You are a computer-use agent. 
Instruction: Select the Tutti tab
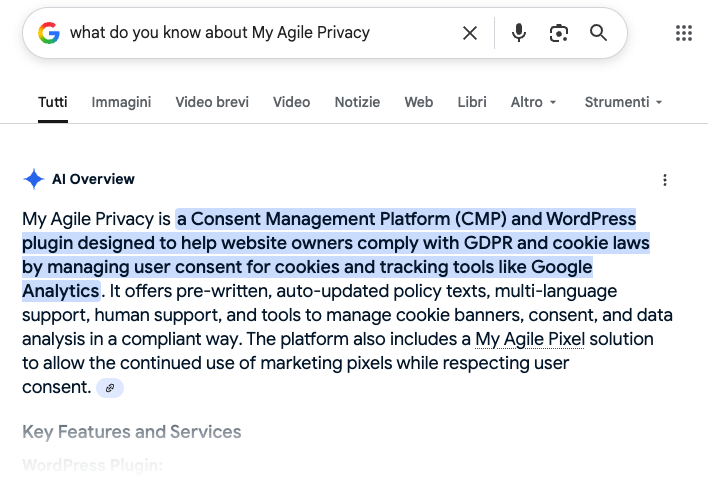click(53, 102)
